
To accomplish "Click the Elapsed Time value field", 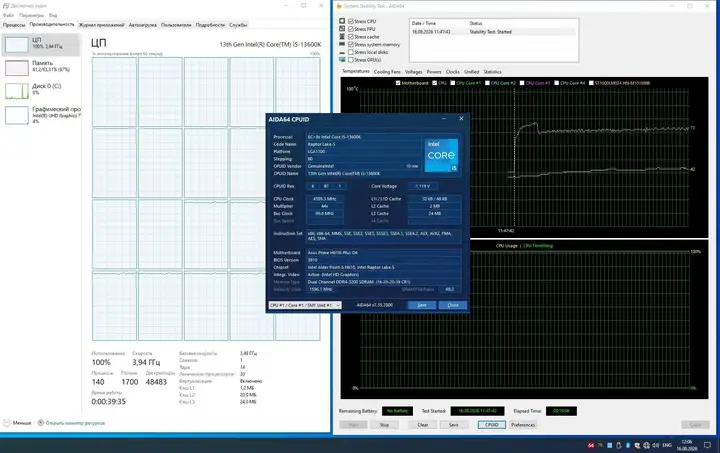I will tap(561, 411).
